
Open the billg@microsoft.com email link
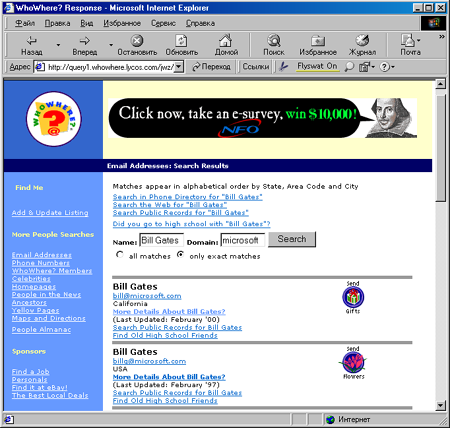click(x=149, y=361)
